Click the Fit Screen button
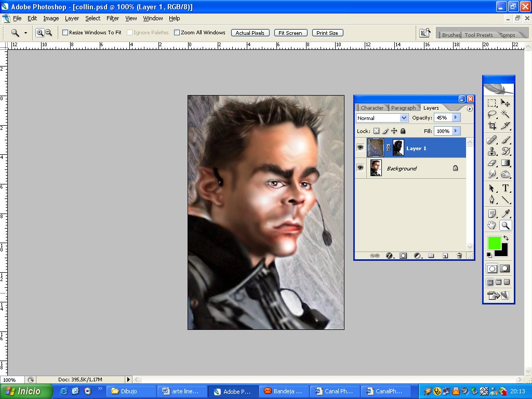The image size is (532, 399). pyautogui.click(x=290, y=33)
